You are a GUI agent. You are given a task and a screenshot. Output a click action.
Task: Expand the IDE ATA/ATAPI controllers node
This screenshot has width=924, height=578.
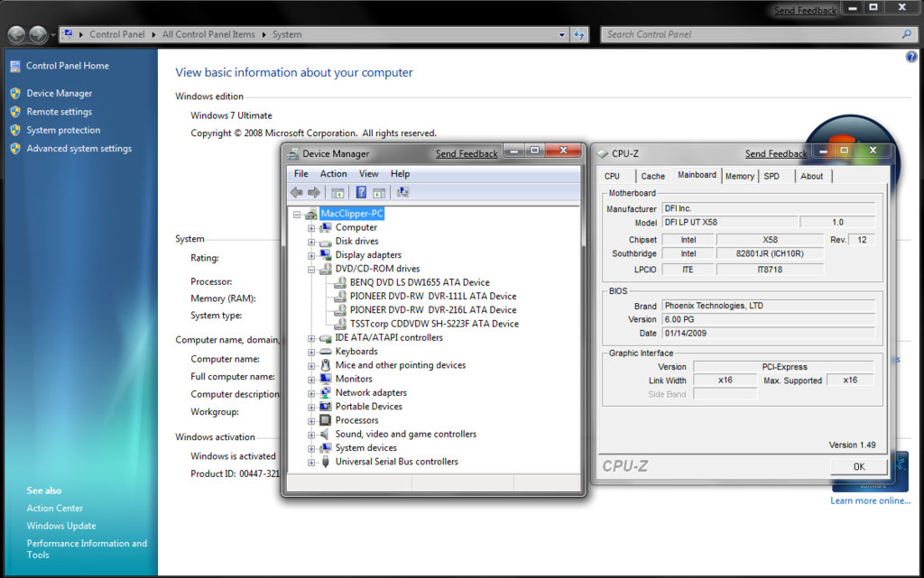coord(311,338)
